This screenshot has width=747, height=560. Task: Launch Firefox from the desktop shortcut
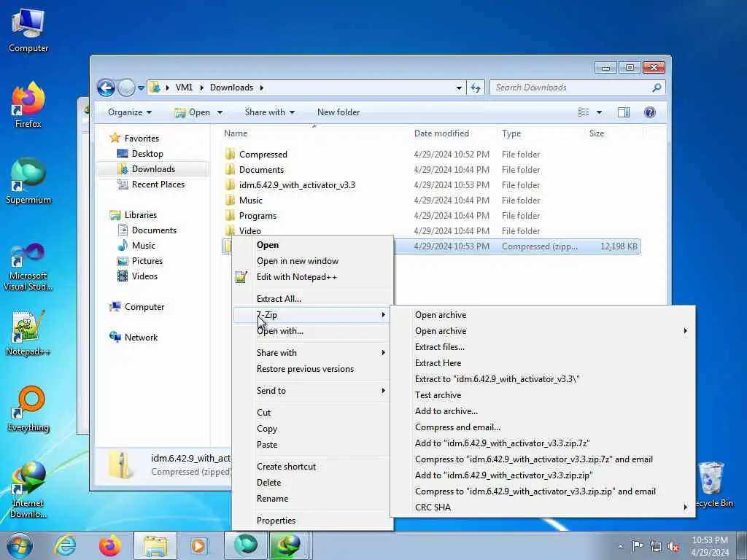coord(28,105)
